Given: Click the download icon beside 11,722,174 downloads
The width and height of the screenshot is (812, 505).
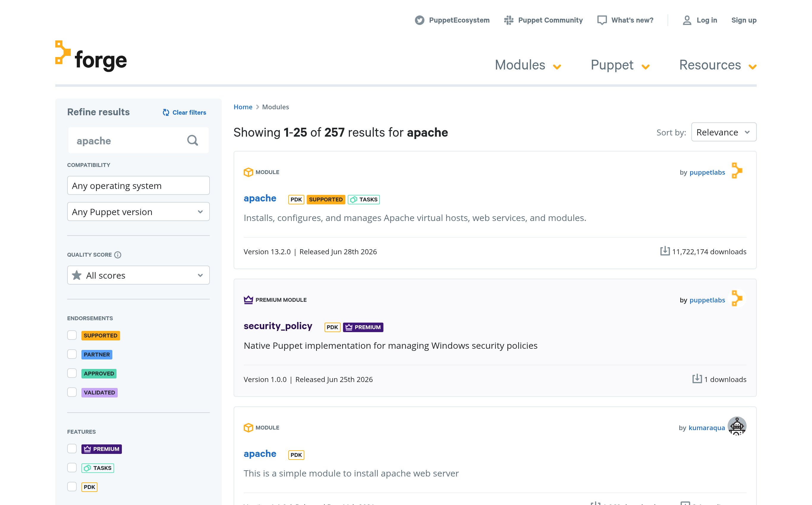Looking at the screenshot, I should (x=665, y=251).
